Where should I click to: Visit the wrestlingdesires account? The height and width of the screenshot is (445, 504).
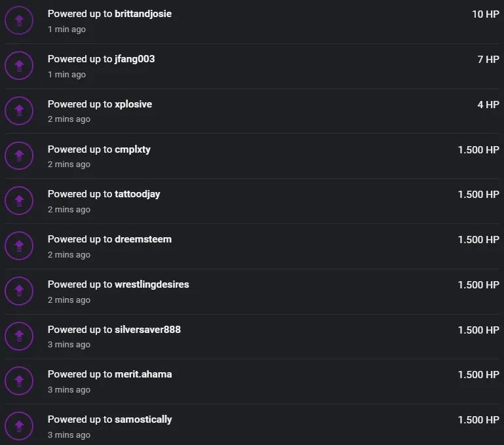151,284
